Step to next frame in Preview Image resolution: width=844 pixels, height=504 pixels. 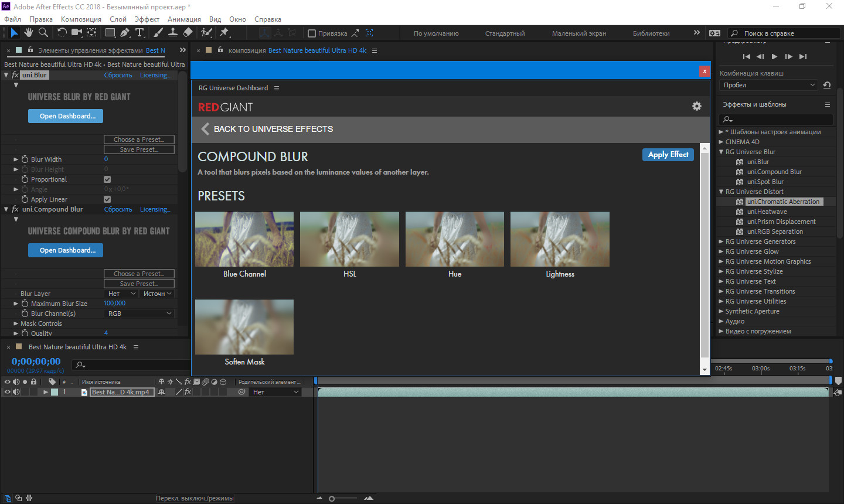[x=788, y=57]
